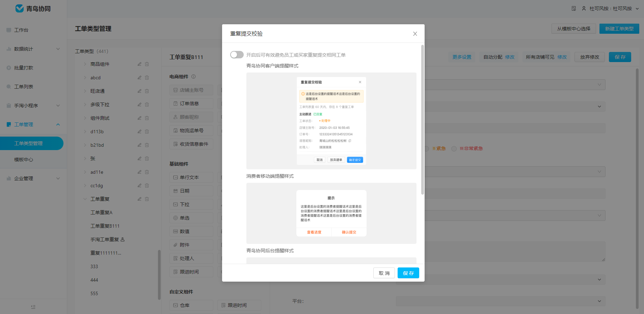Viewport: 644px width, 314px height.
Task: Click tree list vertical scrollbar
Action: coord(159,275)
